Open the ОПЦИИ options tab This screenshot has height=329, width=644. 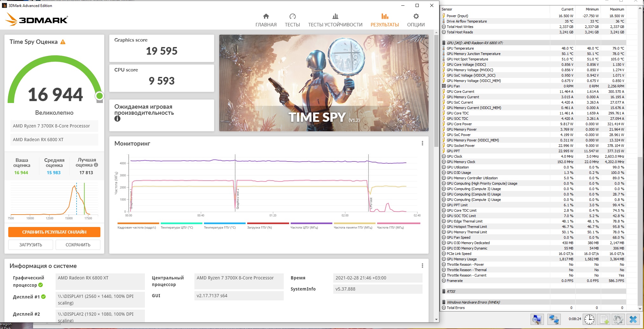click(x=416, y=20)
